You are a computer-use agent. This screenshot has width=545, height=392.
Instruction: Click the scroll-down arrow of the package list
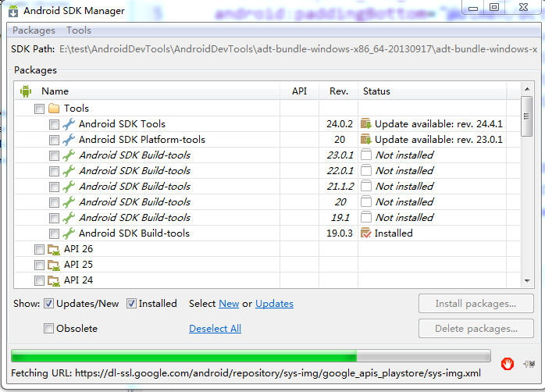pos(527,280)
